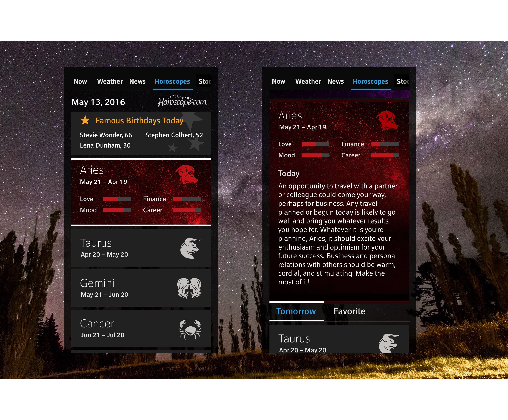Open the News tab in left panel
Viewport: 508px width, 420px height.
(137, 81)
